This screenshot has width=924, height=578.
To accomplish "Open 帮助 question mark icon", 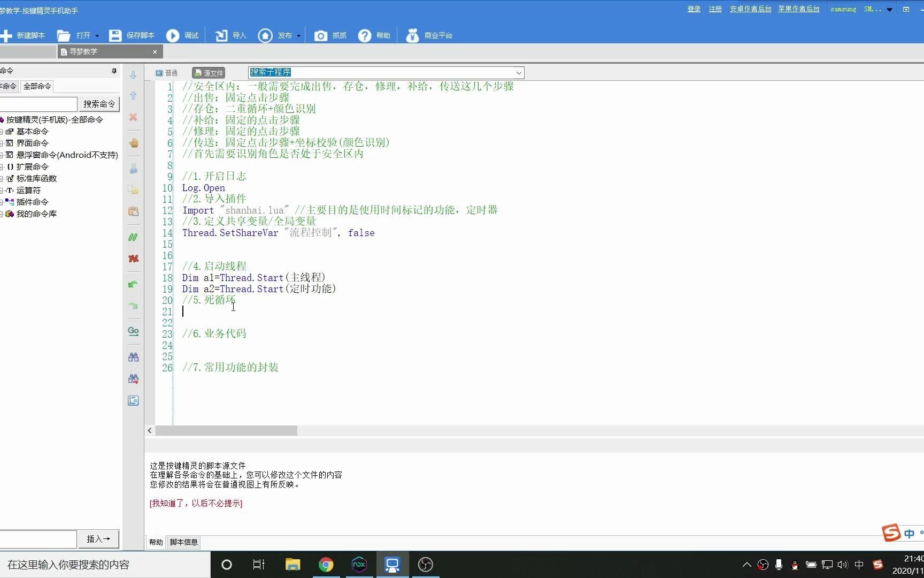I will pos(365,35).
